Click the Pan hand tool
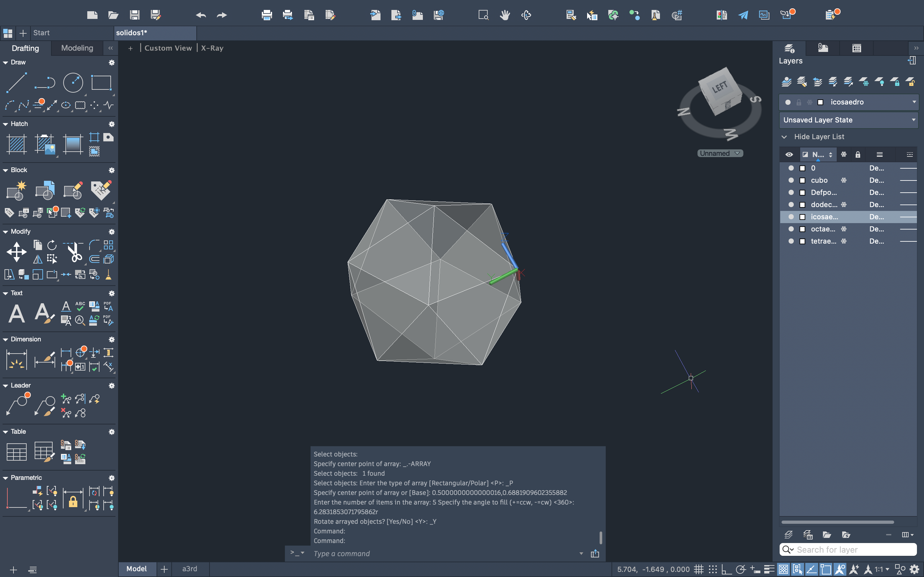 coord(505,15)
